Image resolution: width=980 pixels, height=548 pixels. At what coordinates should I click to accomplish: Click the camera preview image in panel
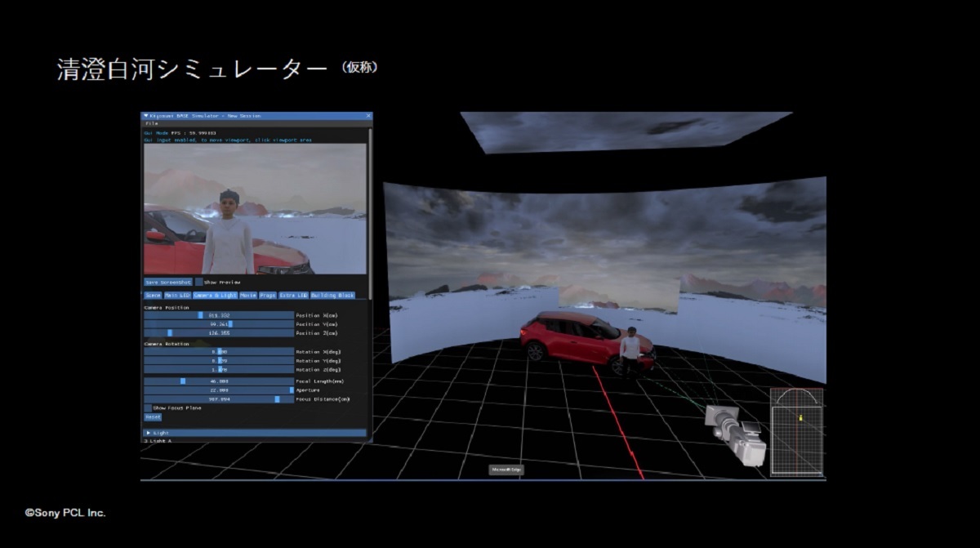point(255,209)
